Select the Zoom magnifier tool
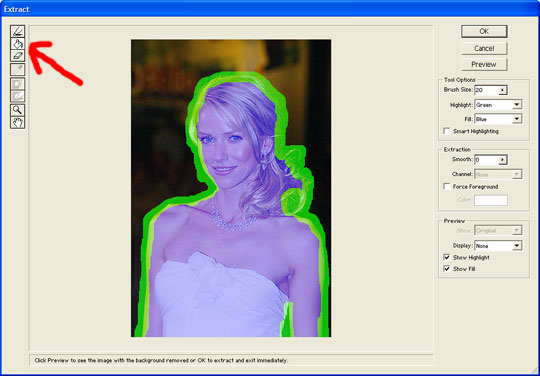The height and width of the screenshot is (376, 540). pos(18,110)
